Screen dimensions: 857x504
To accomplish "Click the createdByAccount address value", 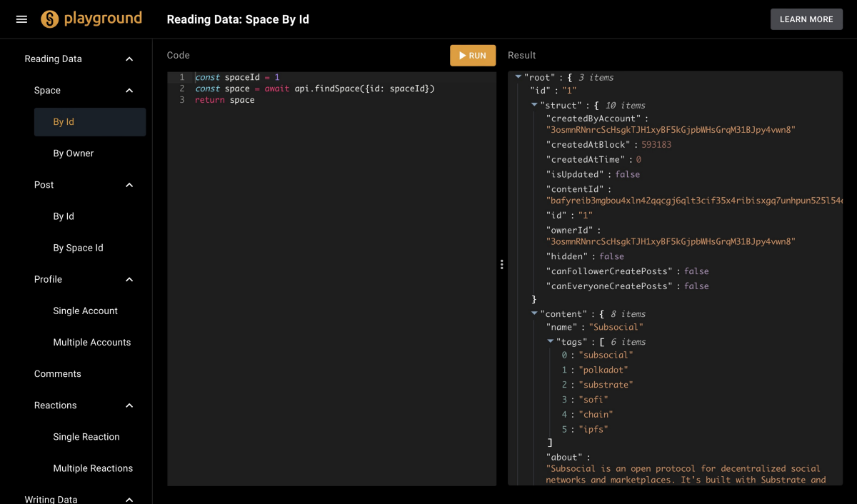I will point(671,130).
